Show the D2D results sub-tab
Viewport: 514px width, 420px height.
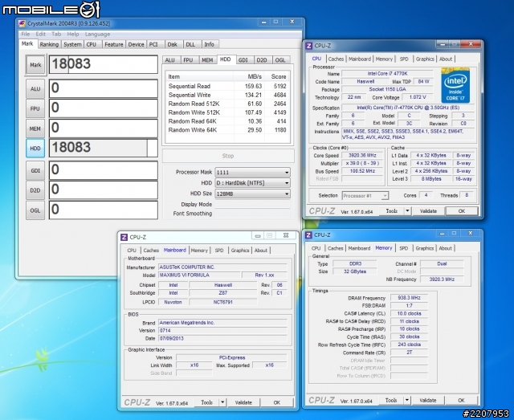(x=262, y=60)
